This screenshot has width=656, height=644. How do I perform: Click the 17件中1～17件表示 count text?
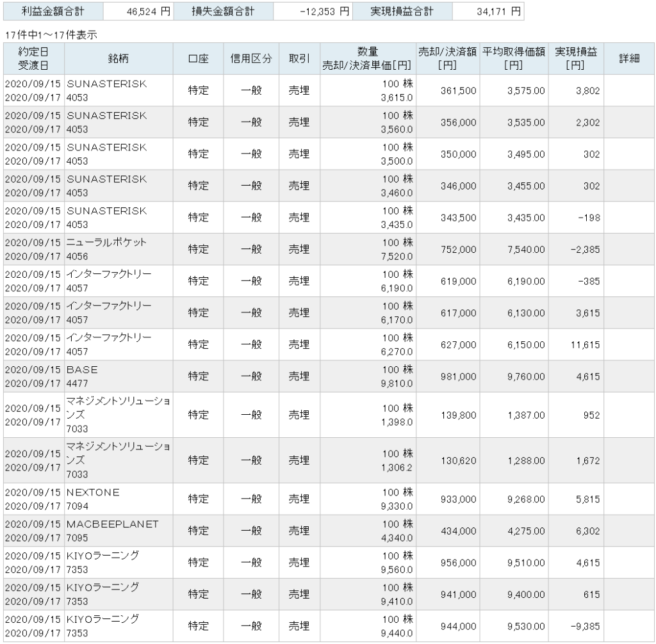click(51, 35)
